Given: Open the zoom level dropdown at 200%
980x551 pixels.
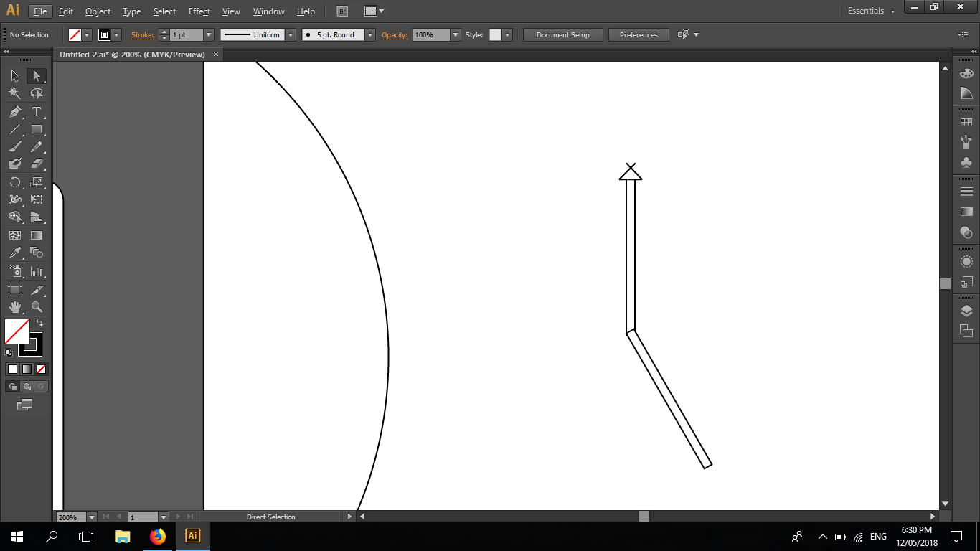Looking at the screenshot, I should [91, 517].
